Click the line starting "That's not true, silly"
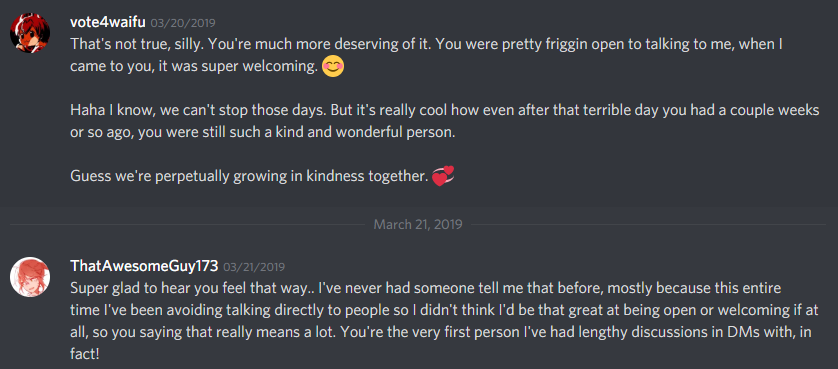 click(x=426, y=44)
